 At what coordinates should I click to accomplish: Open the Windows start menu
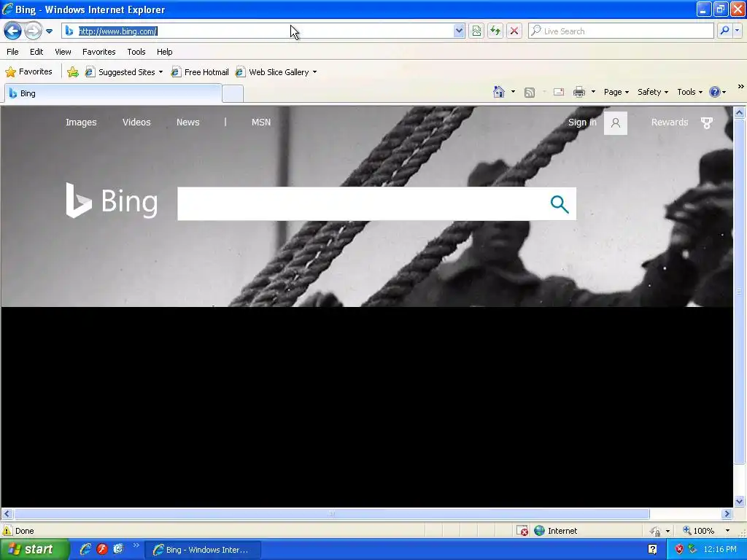click(34, 550)
